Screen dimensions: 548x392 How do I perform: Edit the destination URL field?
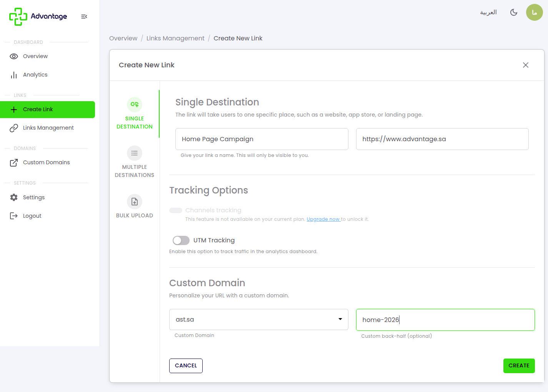coord(442,139)
